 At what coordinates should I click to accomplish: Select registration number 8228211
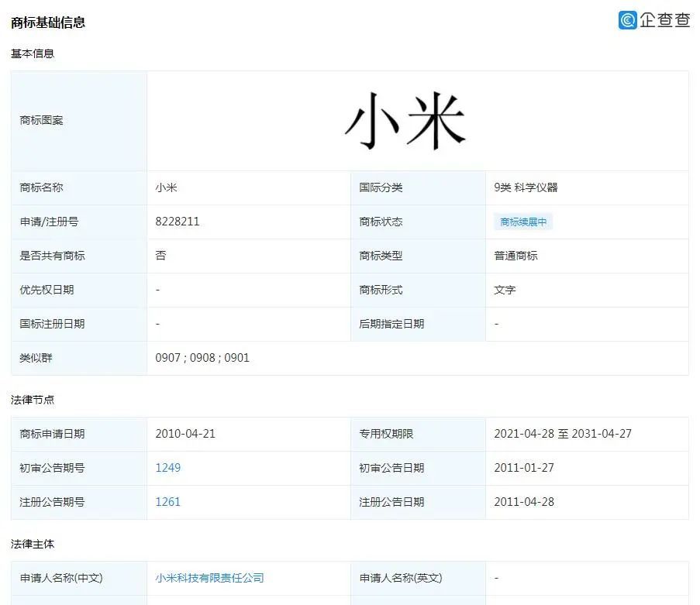(x=178, y=222)
